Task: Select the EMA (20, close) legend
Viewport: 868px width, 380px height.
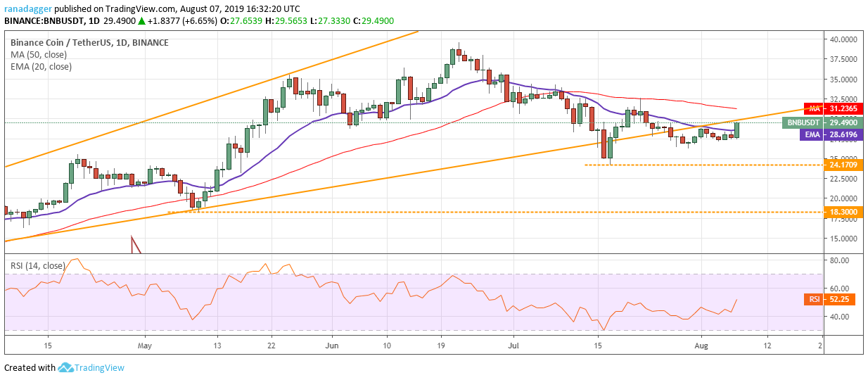Action: click(41, 67)
